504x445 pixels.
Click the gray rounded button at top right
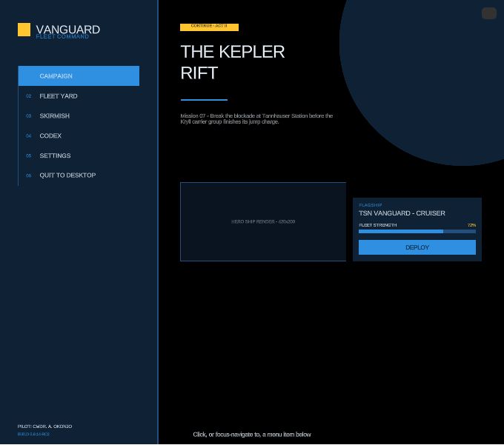click(x=489, y=13)
